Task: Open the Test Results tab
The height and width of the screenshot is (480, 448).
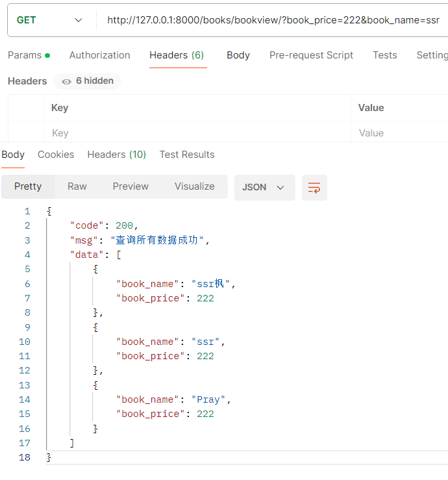Action: pyautogui.click(x=187, y=155)
